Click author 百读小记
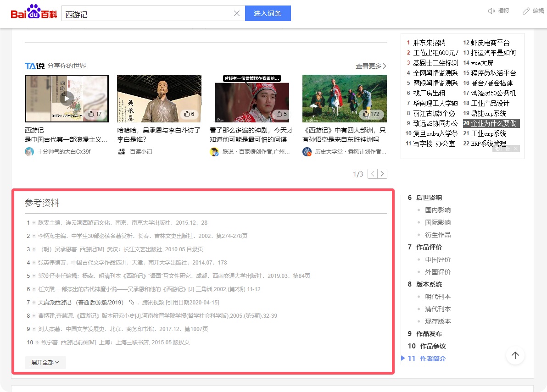Screen dimensions: 547x392 pos(140,152)
